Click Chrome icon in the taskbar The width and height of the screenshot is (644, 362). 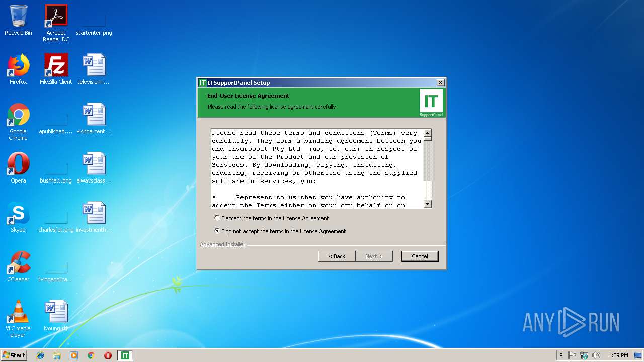tap(91, 355)
